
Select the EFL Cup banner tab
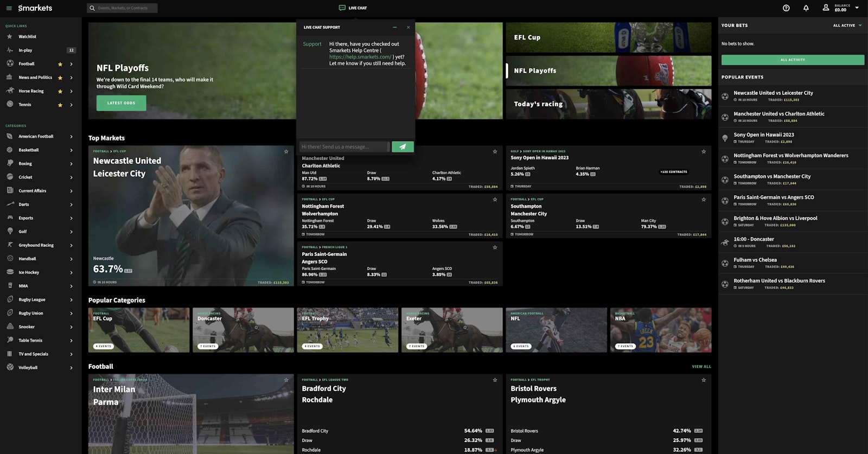[608, 37]
